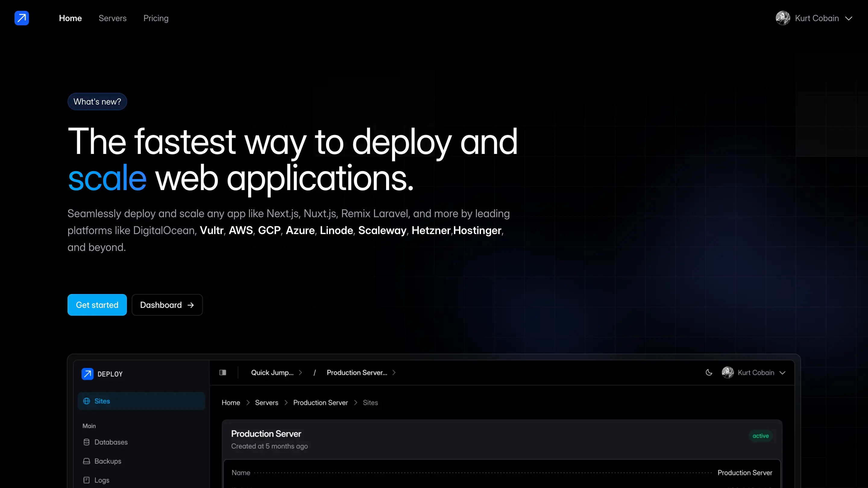The width and height of the screenshot is (868, 488).
Task: Click Kurt Cobain avatar in top navigation
Action: 783,18
